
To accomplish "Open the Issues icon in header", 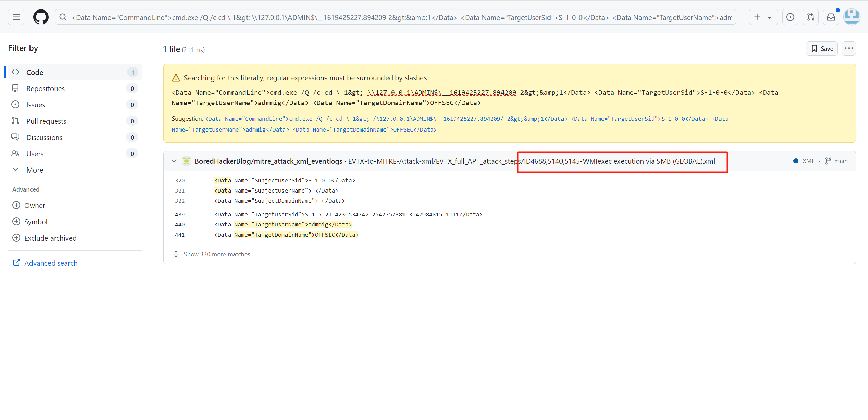I will pos(790,17).
